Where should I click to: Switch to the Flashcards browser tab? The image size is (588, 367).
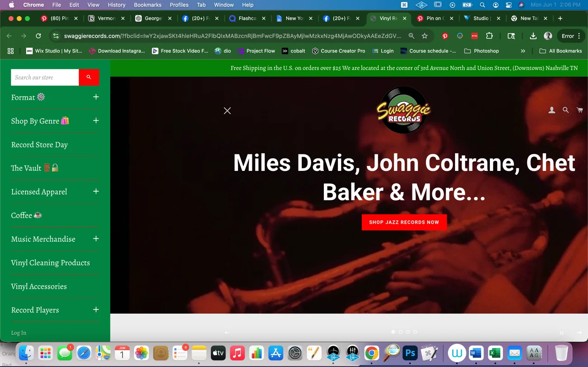(247, 19)
